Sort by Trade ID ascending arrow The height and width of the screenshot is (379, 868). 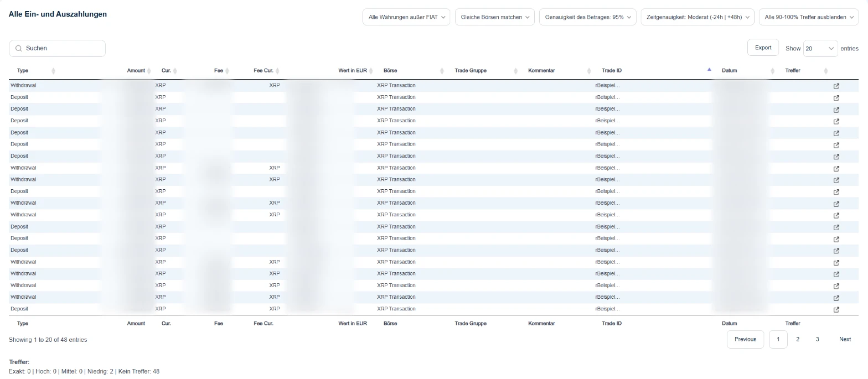pyautogui.click(x=709, y=70)
